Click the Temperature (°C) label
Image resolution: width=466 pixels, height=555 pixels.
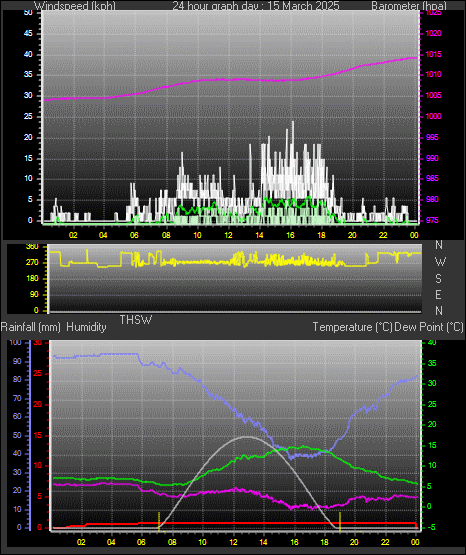click(352, 327)
